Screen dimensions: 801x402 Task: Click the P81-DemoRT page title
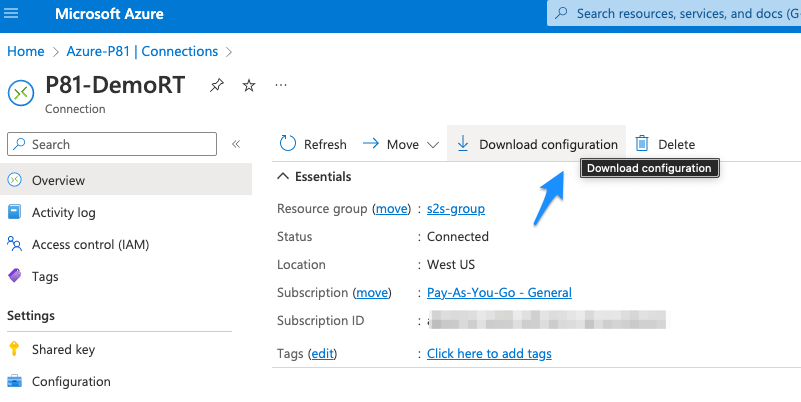tap(115, 85)
